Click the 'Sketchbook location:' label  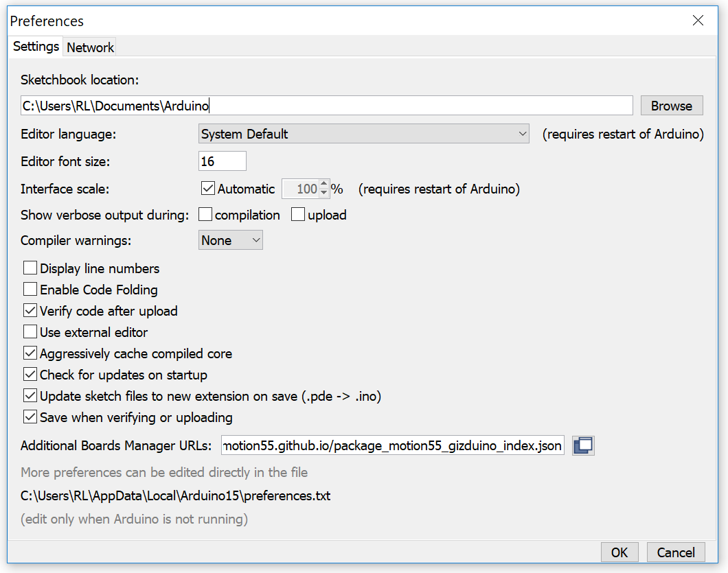(x=80, y=80)
